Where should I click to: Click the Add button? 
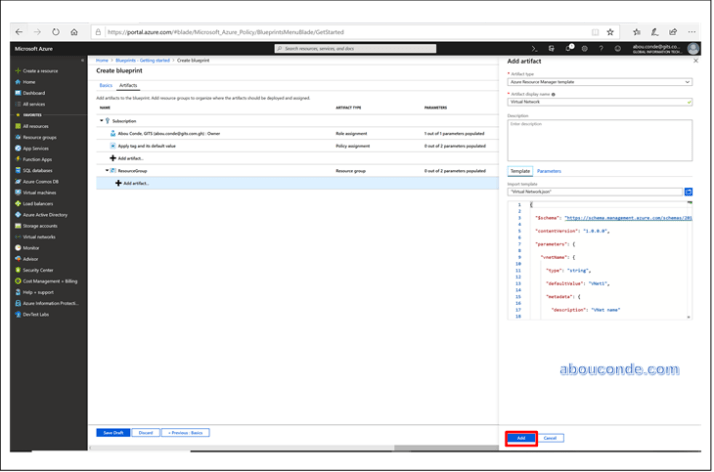point(520,438)
